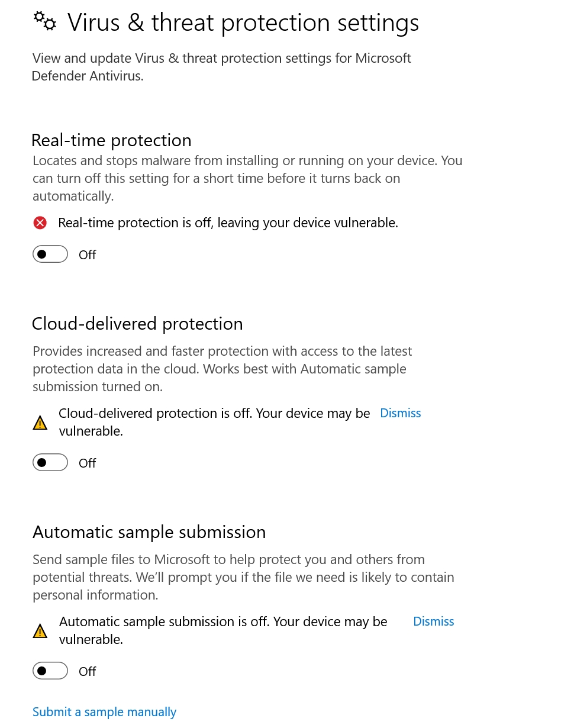Click the Automatic sample submission heading
The image size is (574, 728).
click(149, 532)
